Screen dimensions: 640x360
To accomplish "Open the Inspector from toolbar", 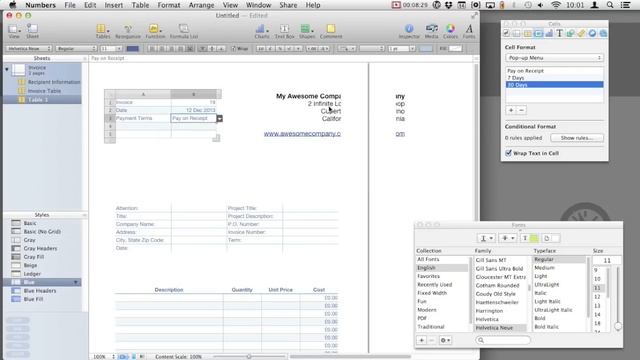I will 409,31.
